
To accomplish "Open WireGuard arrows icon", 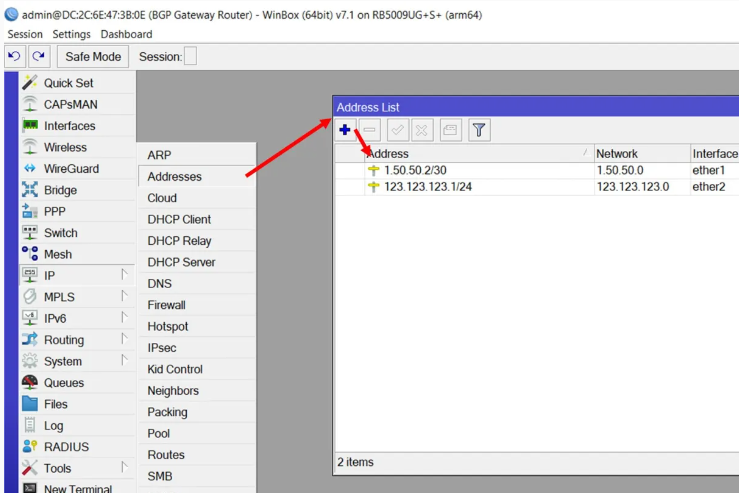I will [30, 168].
